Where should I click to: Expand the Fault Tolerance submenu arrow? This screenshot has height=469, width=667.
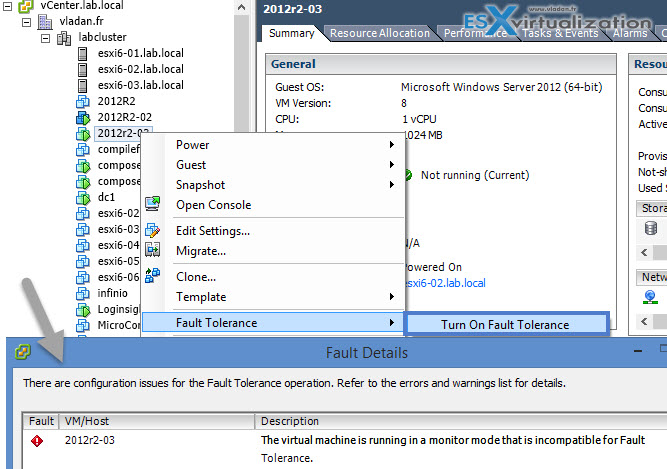click(392, 323)
